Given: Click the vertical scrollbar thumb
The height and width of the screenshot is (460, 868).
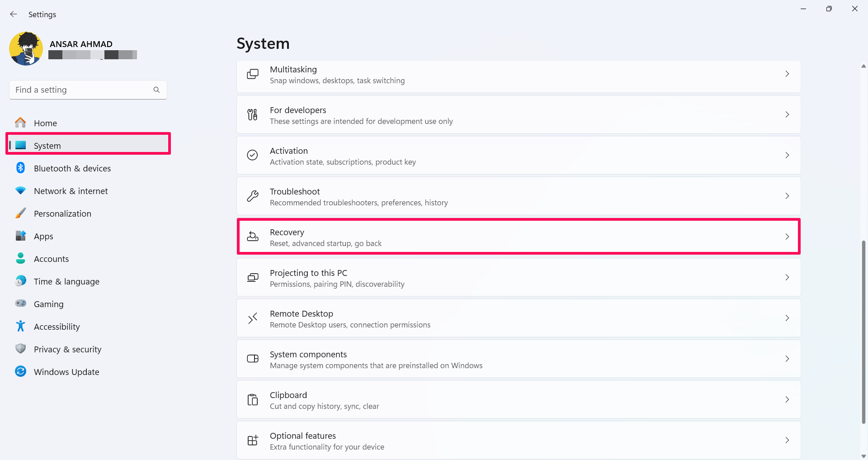Looking at the screenshot, I should click(x=863, y=332).
